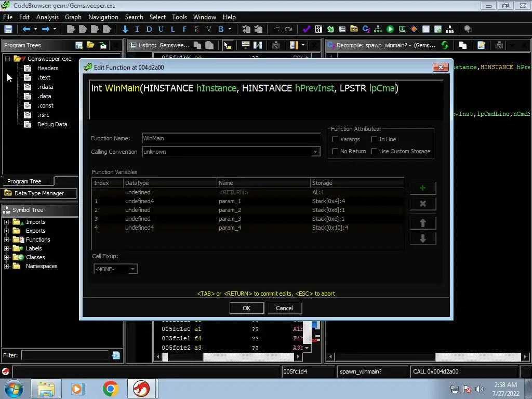Expand the Exports folder in Symbol Tree
The height and width of the screenshot is (399, 532).
coord(6,231)
